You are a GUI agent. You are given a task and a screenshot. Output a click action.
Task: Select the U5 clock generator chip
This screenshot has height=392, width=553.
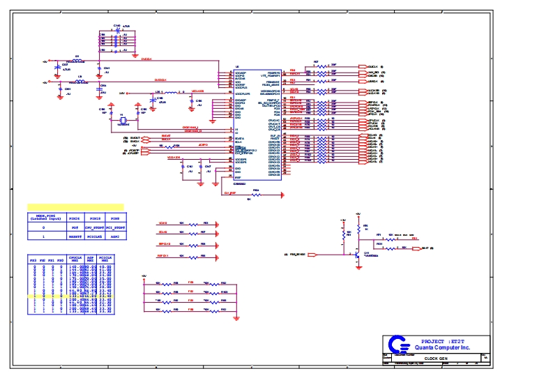(x=257, y=124)
